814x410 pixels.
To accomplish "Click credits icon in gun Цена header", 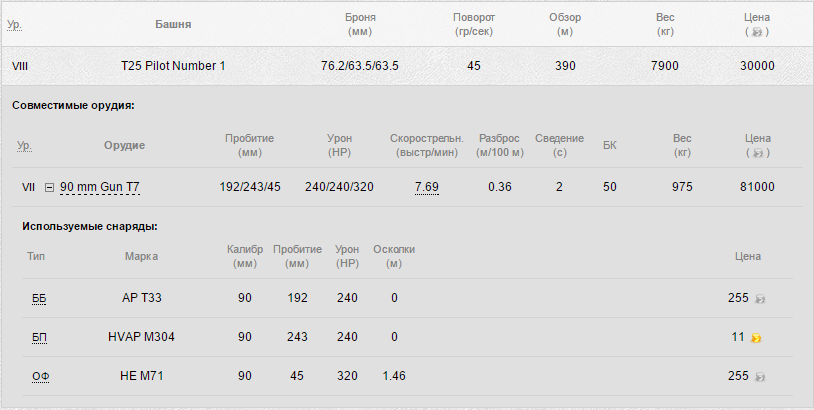I will [x=757, y=153].
